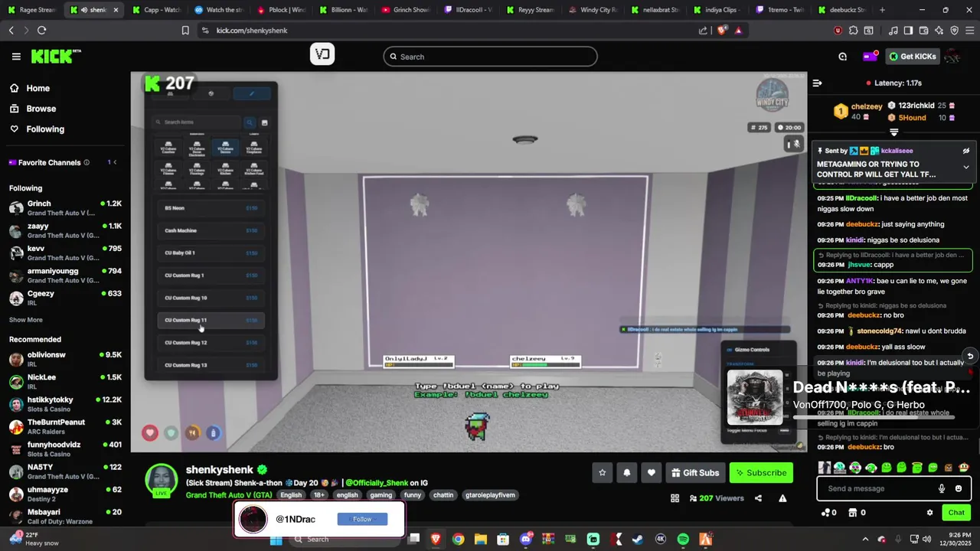Expand the pinned chat message

(965, 167)
